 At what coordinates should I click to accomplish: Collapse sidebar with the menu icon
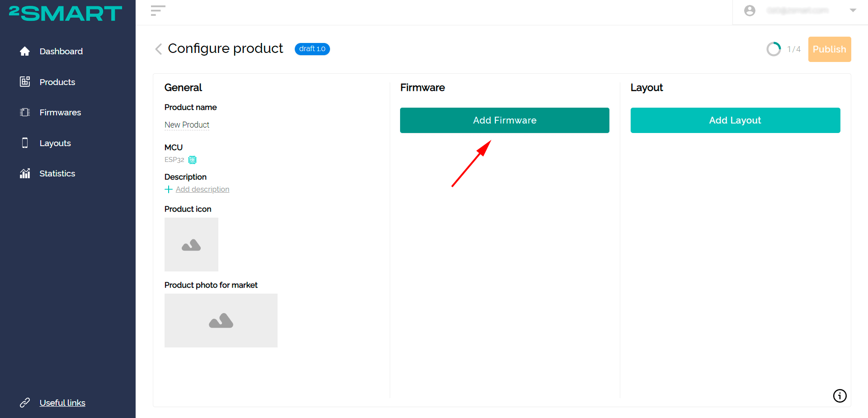tap(158, 10)
